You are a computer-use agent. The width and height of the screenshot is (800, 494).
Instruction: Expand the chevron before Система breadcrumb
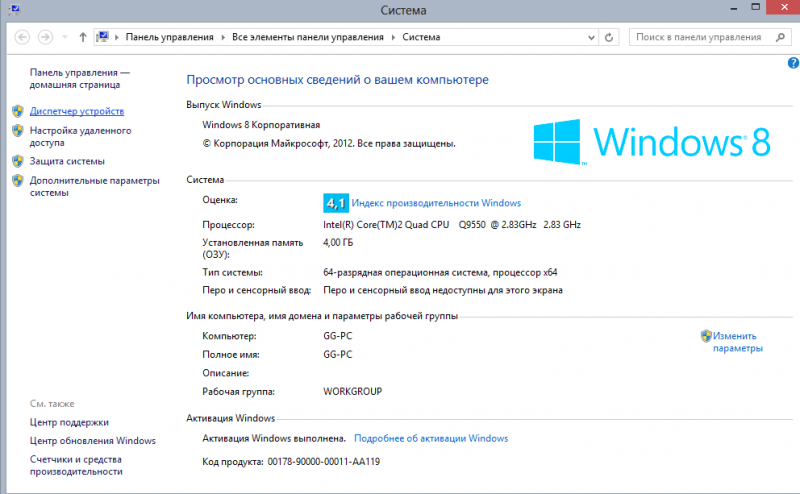[x=393, y=37]
